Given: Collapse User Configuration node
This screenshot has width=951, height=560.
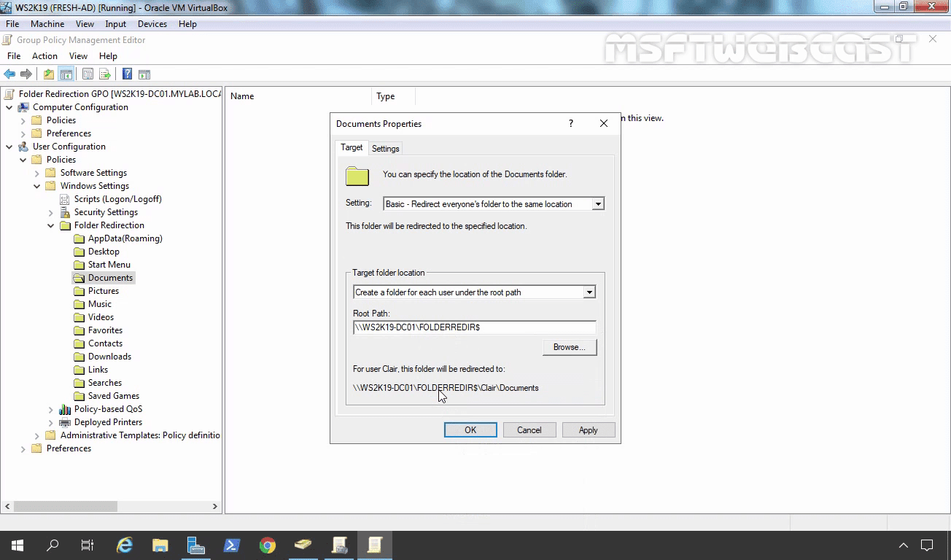Looking at the screenshot, I should point(9,147).
